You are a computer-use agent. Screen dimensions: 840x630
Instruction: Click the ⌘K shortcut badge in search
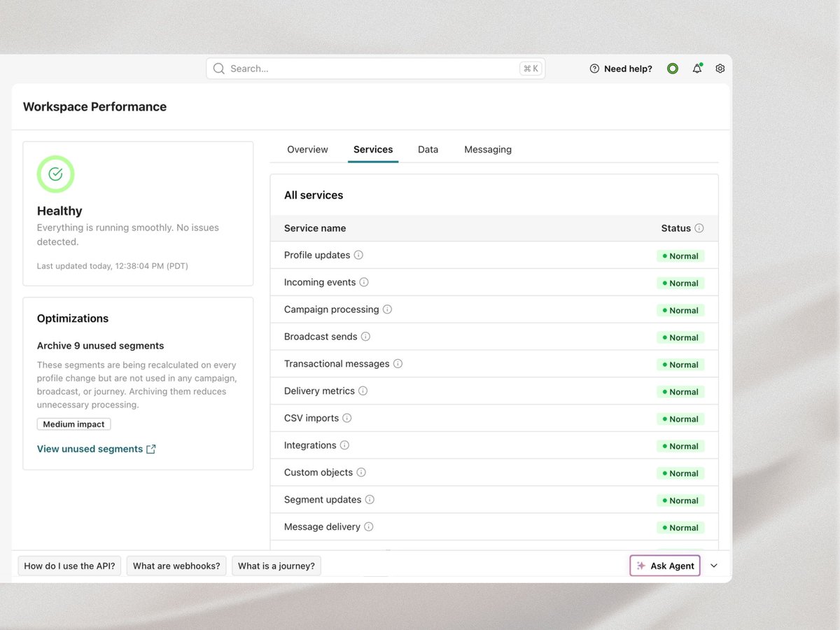(531, 69)
